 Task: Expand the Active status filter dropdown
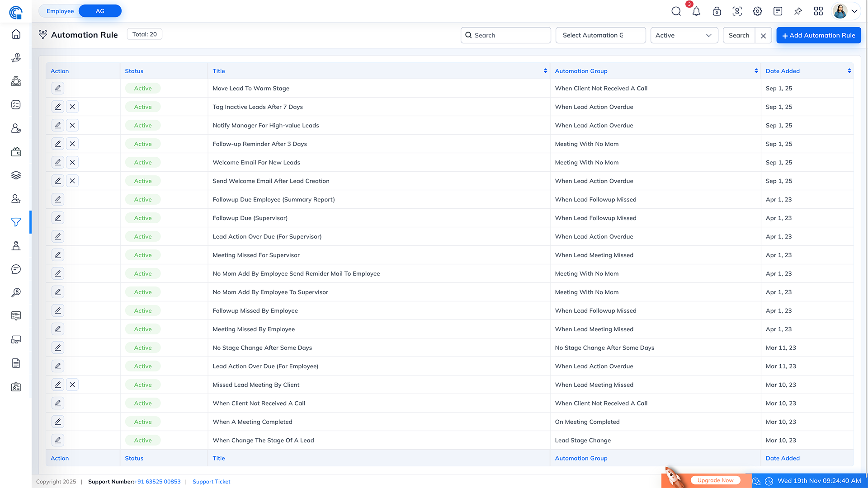684,35
